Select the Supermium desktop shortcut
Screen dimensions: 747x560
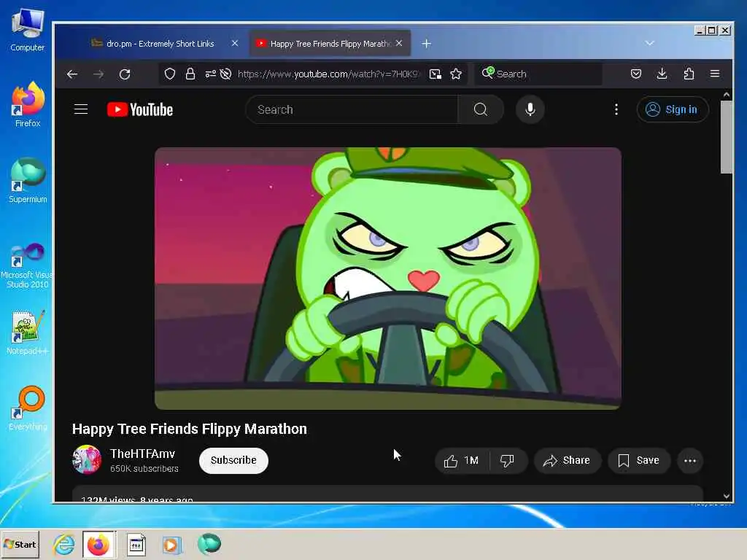[28, 181]
